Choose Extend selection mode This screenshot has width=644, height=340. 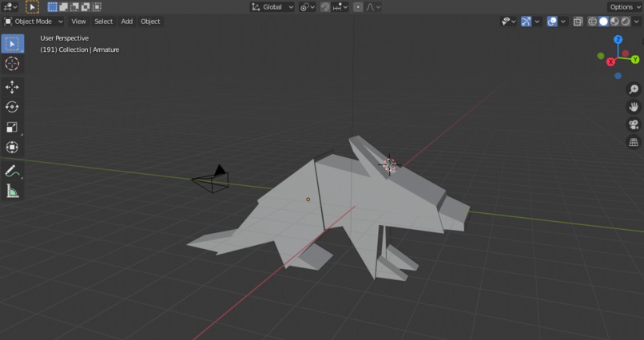click(64, 6)
